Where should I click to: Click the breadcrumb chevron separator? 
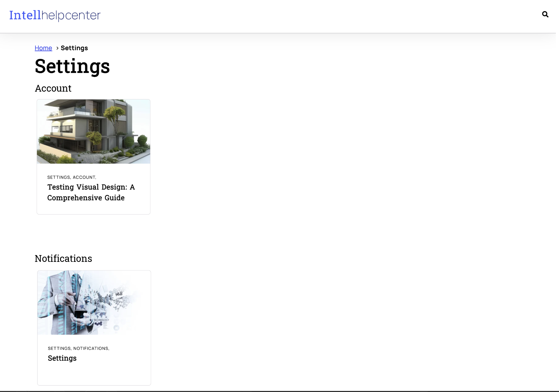pos(57,48)
